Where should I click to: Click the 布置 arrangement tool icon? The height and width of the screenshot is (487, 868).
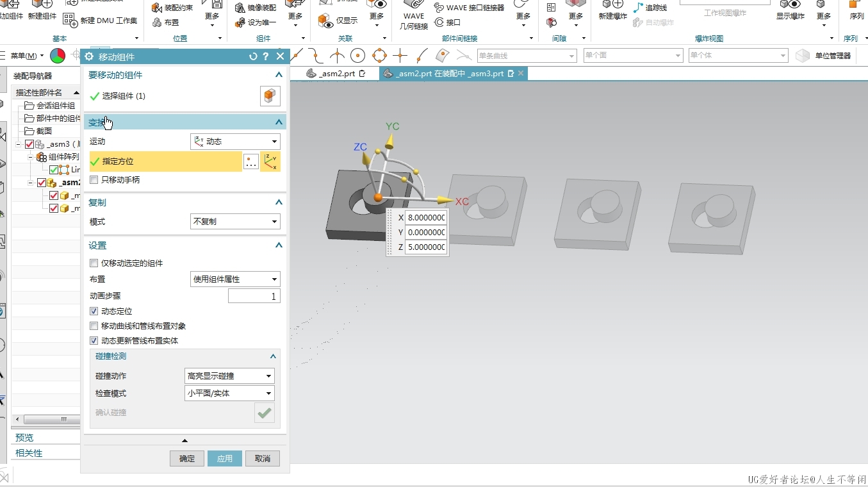(157, 22)
